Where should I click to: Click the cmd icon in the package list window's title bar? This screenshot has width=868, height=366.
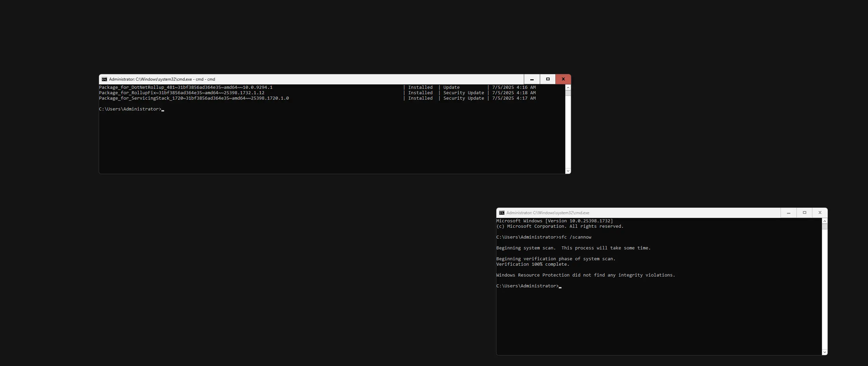(104, 79)
